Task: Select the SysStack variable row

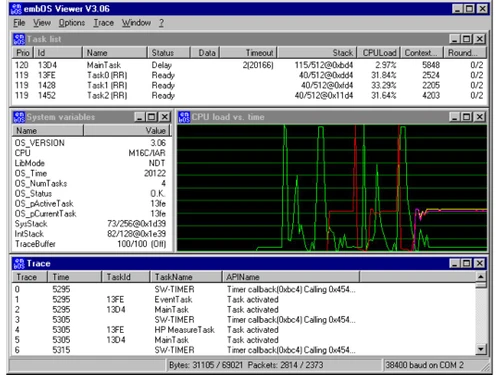Action: 91,224
